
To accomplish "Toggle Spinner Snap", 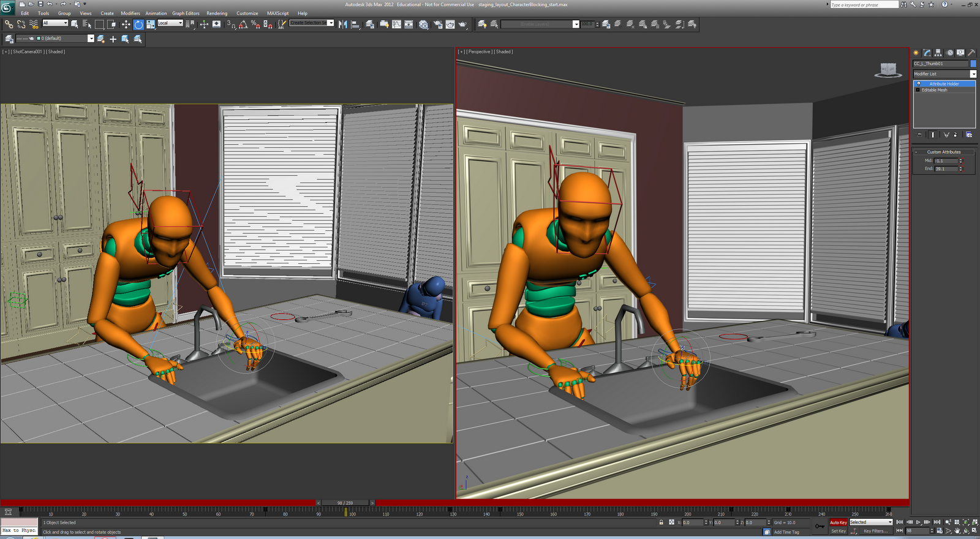I will 268,24.
